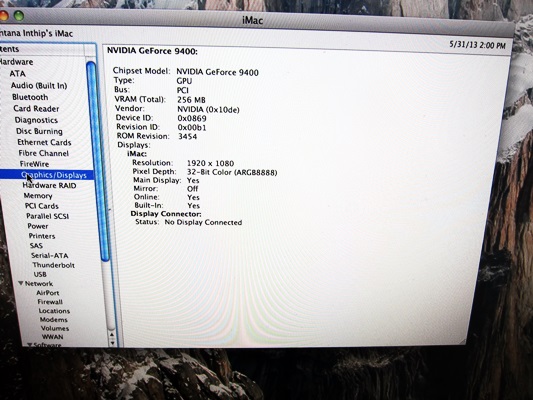Image resolution: width=533 pixels, height=400 pixels.
Task: Select Volumes under Network
Action: point(55,328)
